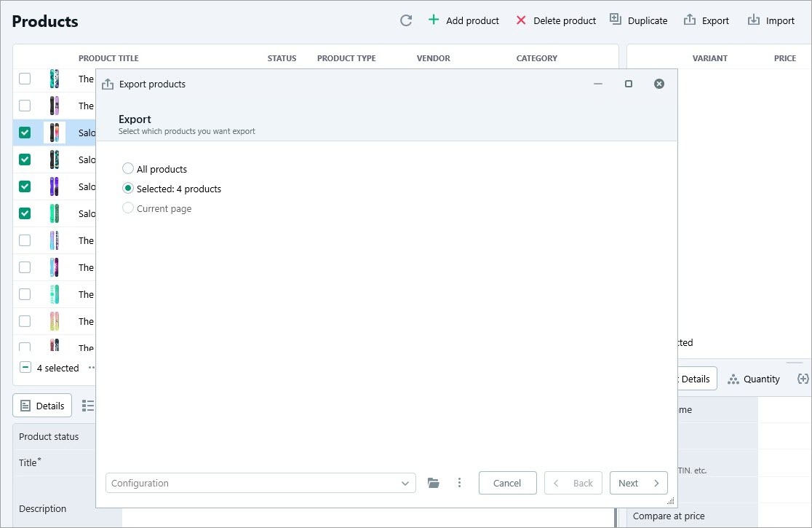Click the highlighted row's snowboard thumbnail
This screenshot has height=528, width=812.
tap(55, 133)
